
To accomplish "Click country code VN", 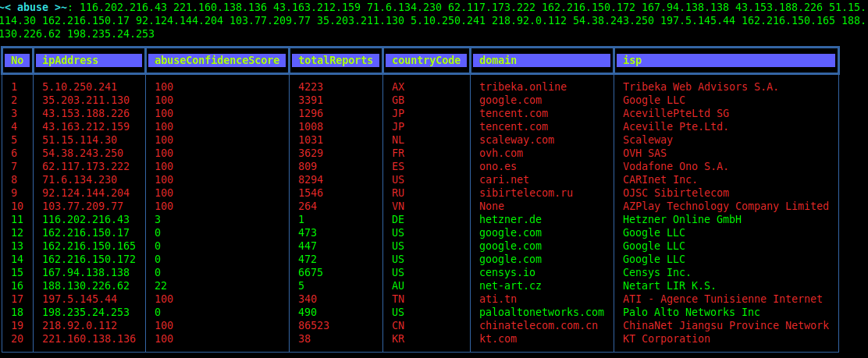I will point(398,207).
